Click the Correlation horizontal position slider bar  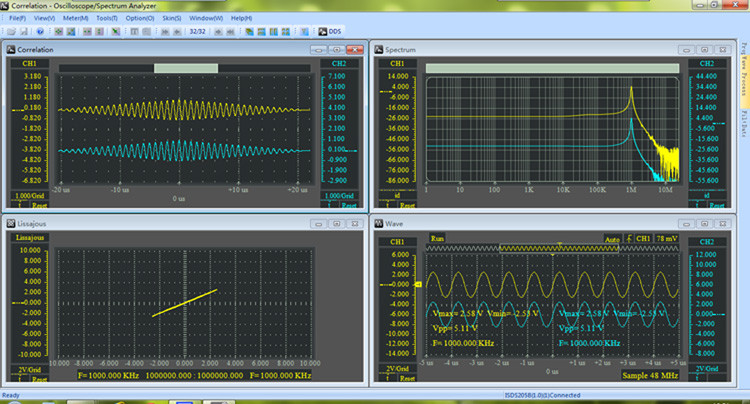pos(185,68)
